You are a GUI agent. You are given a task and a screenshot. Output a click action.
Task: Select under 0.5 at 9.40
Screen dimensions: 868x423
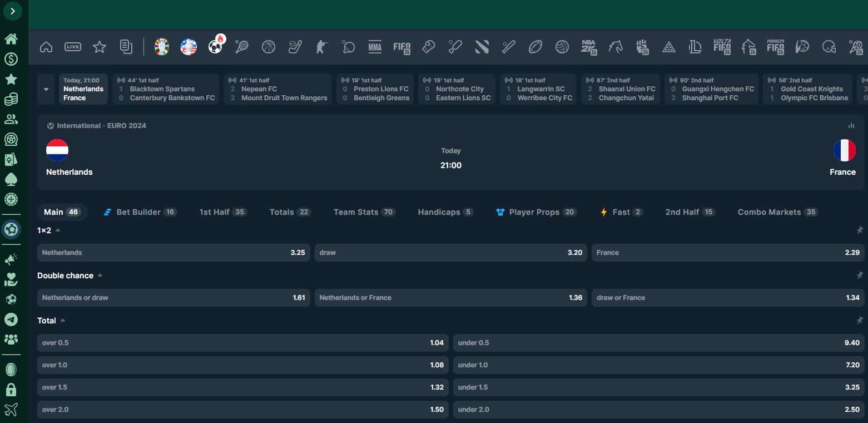click(659, 343)
